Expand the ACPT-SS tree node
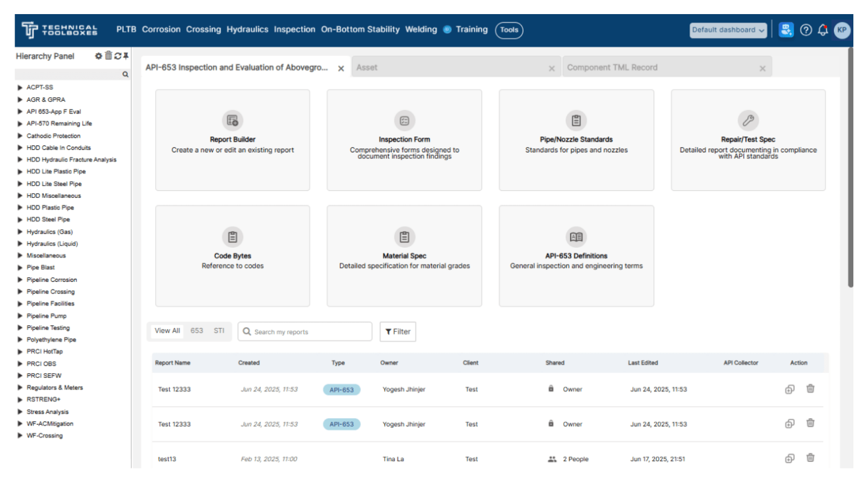 click(x=20, y=87)
